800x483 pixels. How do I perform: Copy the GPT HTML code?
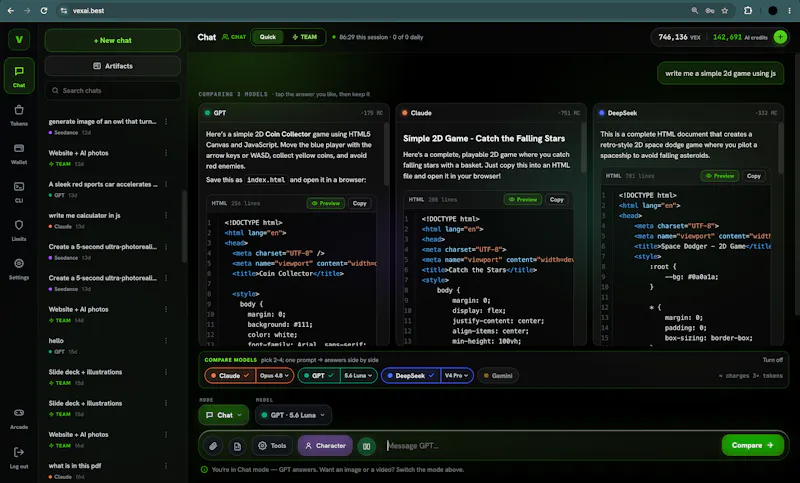360,203
